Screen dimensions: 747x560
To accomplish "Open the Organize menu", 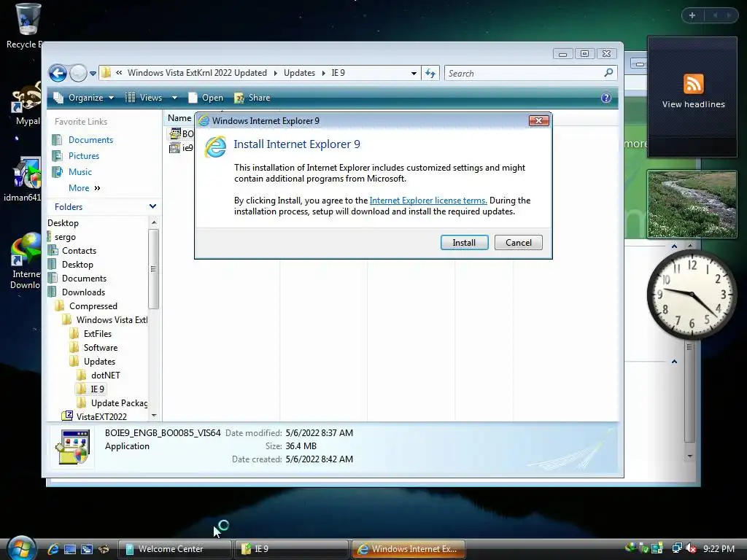I will coord(84,98).
